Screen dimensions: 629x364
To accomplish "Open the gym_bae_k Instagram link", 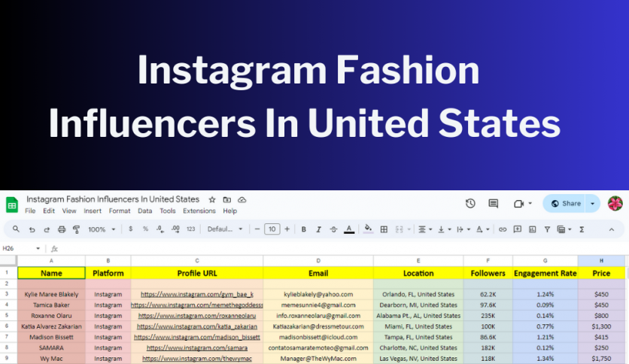I will pos(197,294).
